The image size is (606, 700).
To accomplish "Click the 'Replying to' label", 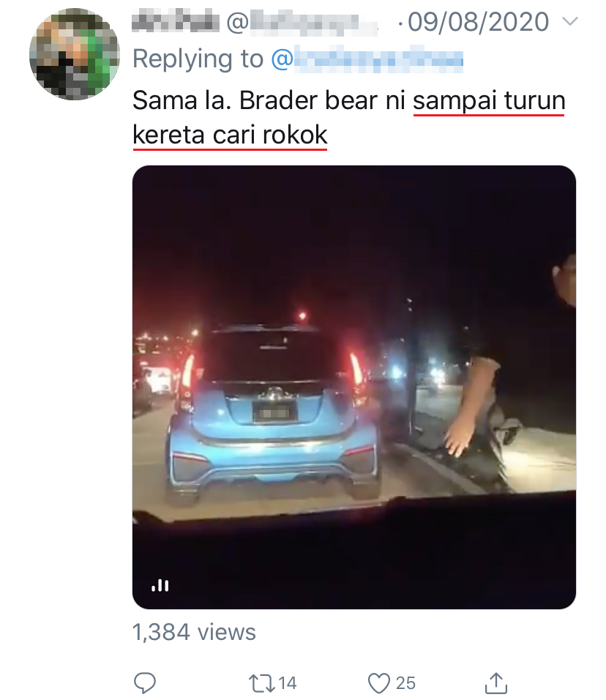I will pos(198,59).
